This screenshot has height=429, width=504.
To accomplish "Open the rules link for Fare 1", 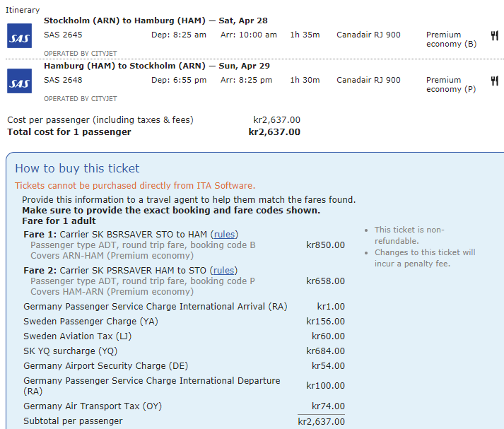I will [225, 235].
